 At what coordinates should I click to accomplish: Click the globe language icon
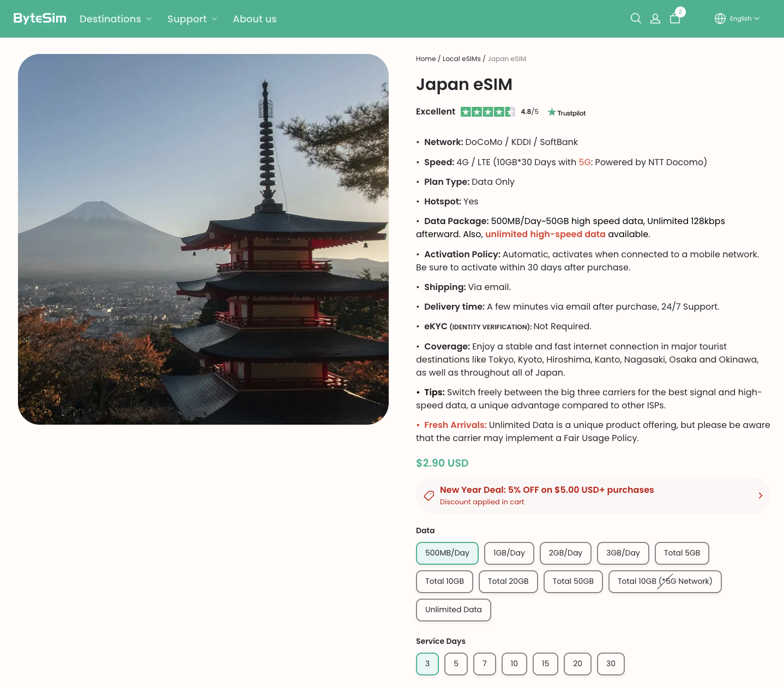[x=720, y=19]
